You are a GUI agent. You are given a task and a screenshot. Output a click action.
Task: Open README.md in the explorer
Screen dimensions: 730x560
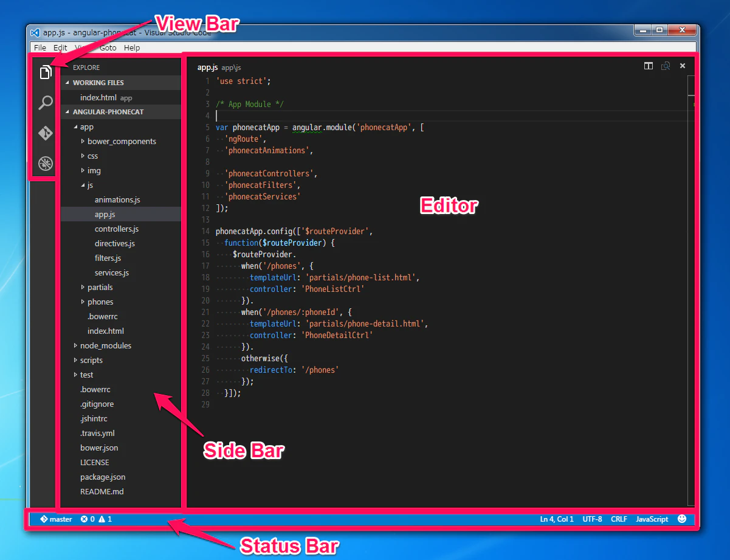(102, 491)
